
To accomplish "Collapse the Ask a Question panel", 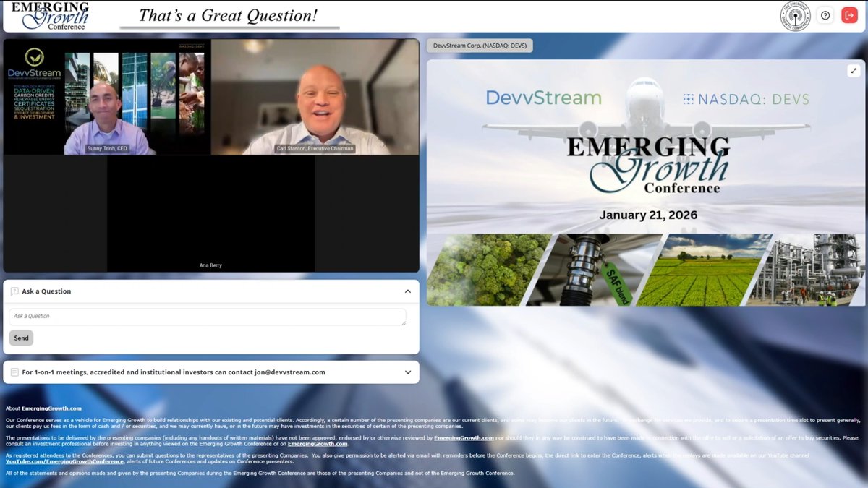I will tap(408, 291).
